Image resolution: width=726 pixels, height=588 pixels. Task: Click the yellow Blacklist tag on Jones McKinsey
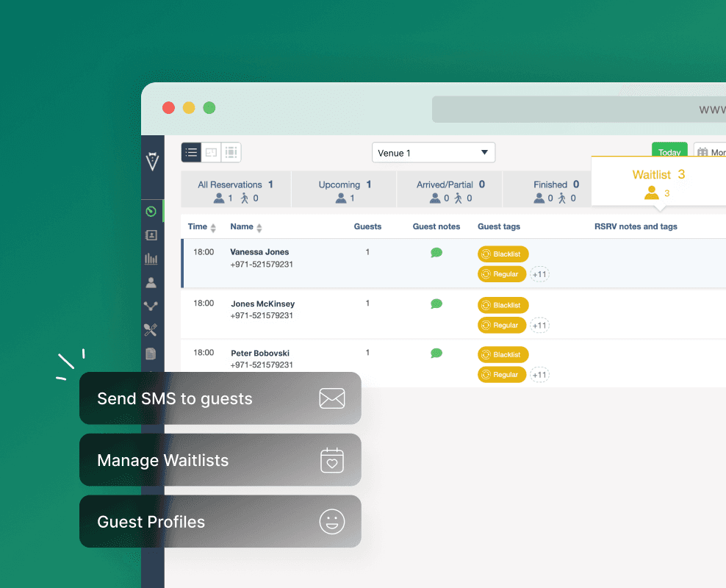point(503,305)
